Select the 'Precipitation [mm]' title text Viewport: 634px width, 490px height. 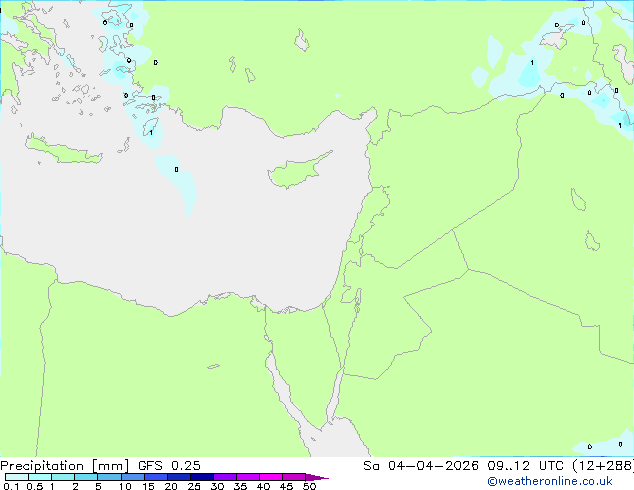coord(65,466)
